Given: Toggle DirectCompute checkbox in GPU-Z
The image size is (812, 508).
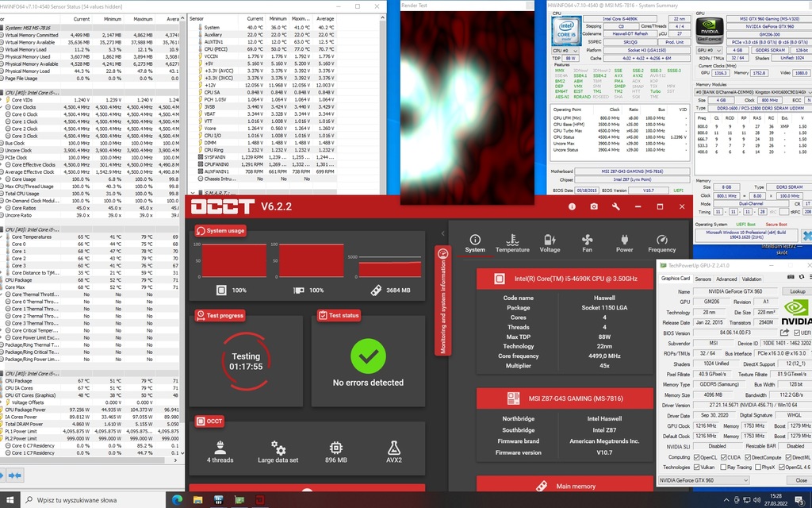Looking at the screenshot, I should coord(748,457).
